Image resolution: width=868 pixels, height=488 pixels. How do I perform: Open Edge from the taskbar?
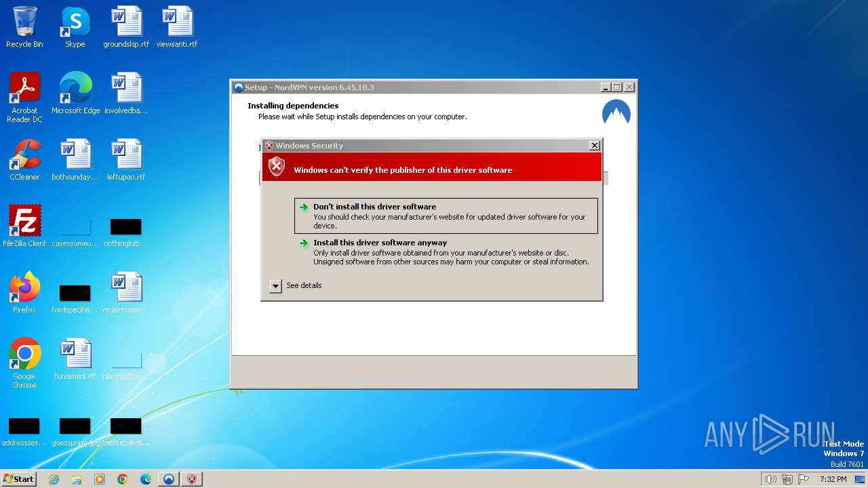point(146,479)
